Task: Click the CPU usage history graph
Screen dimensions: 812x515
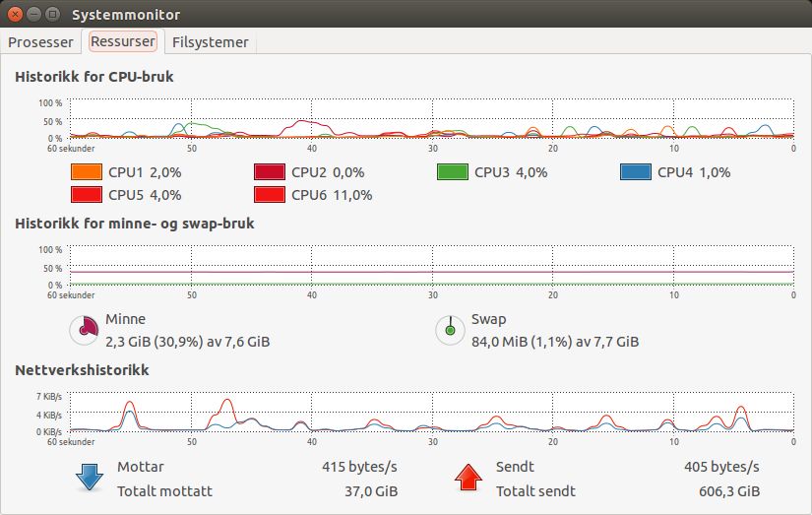Action: [x=431, y=118]
